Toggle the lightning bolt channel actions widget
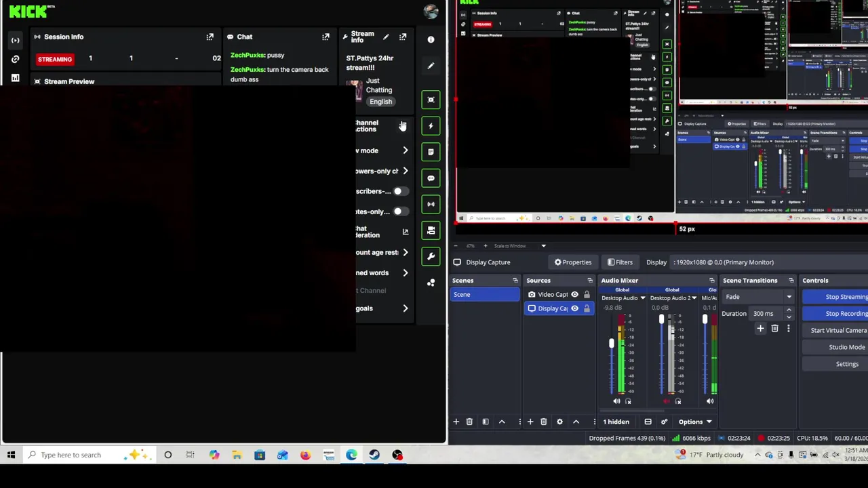Viewport: 868px width, 488px height. click(x=431, y=125)
